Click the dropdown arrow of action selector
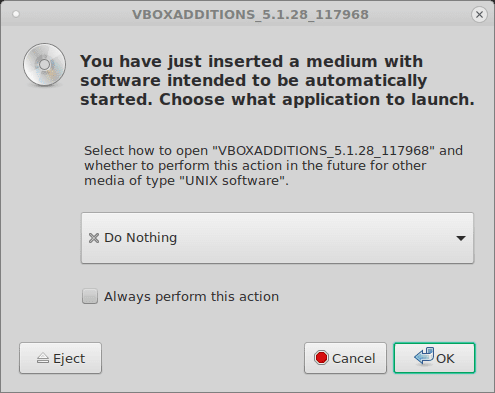 461,238
